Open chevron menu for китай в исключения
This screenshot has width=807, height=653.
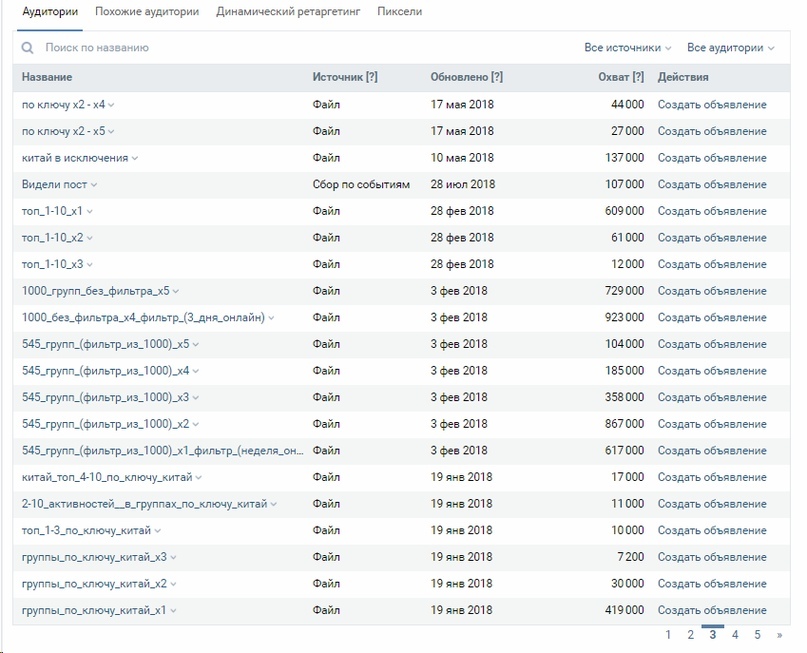click(x=135, y=158)
